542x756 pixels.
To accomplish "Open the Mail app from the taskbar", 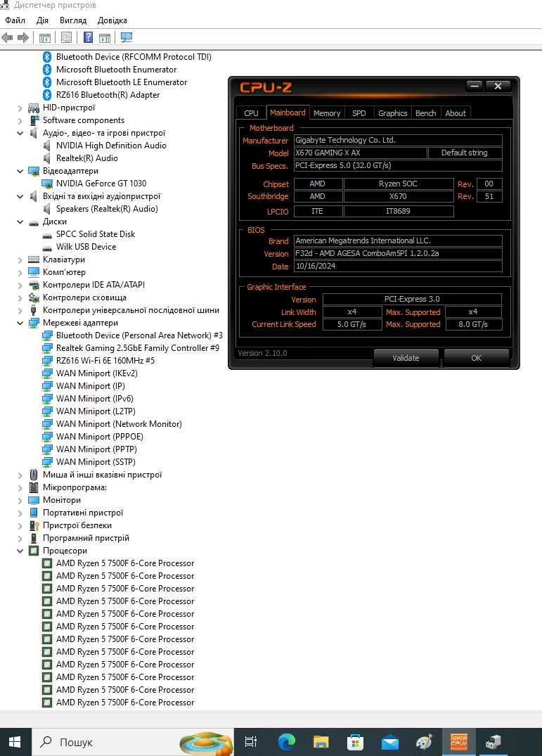I will pos(389,741).
